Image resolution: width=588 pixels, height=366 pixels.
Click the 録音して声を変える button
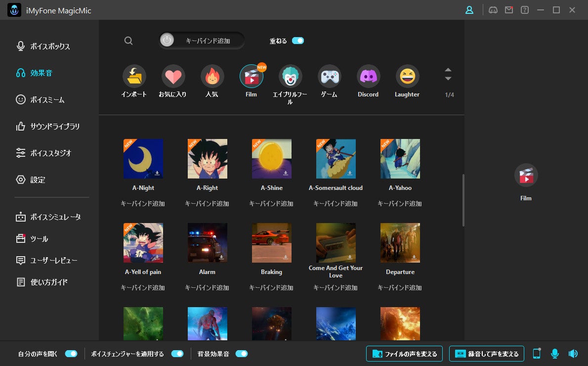click(486, 354)
